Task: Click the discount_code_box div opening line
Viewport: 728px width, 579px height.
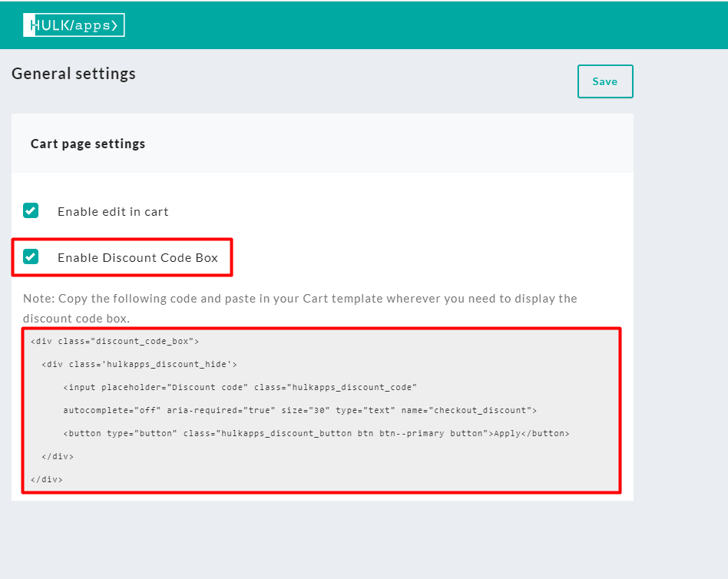Action: (x=114, y=341)
